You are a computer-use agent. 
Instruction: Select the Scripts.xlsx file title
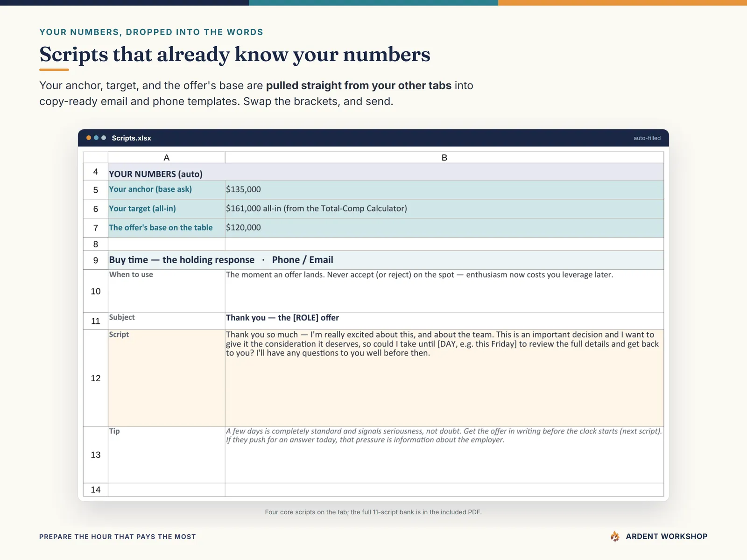[x=131, y=138]
